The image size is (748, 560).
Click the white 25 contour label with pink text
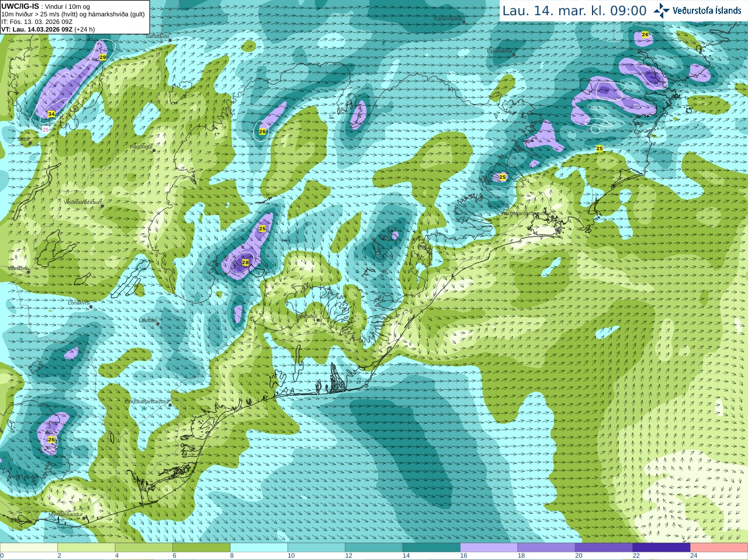pos(46,130)
